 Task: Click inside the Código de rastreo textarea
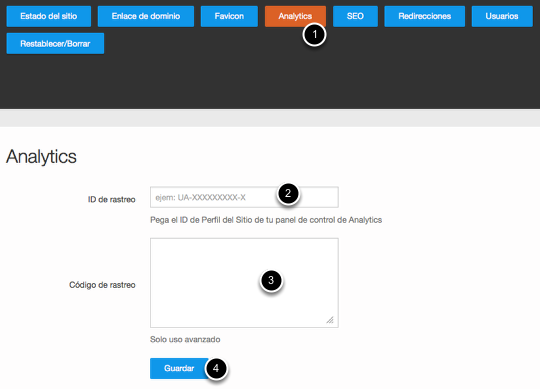click(x=244, y=283)
